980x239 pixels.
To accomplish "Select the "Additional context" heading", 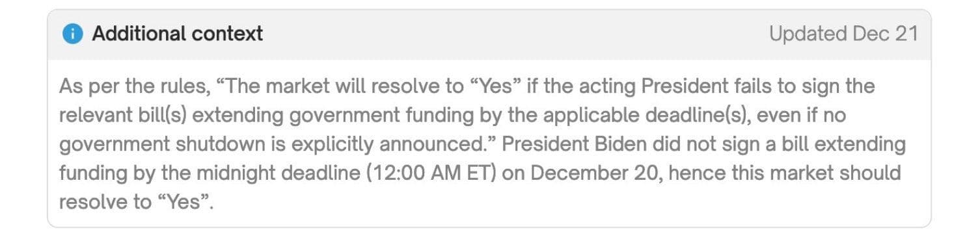I will tap(178, 34).
